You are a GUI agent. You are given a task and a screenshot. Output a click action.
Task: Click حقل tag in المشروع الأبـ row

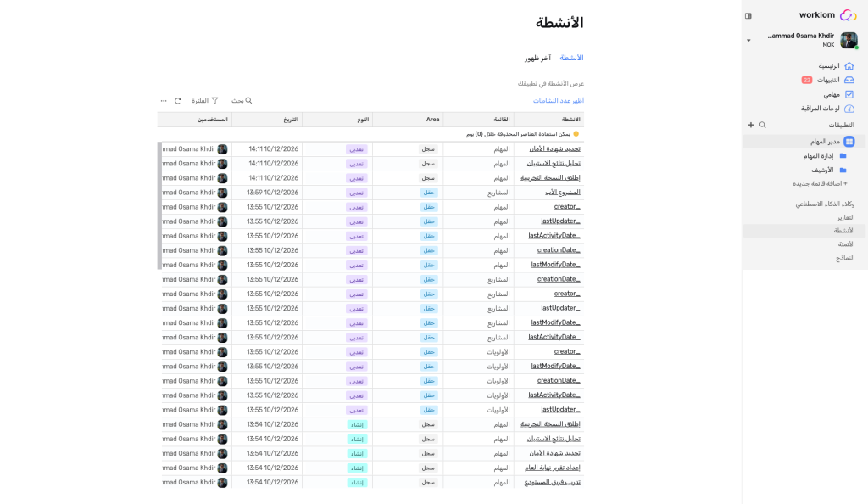pyautogui.click(x=429, y=193)
